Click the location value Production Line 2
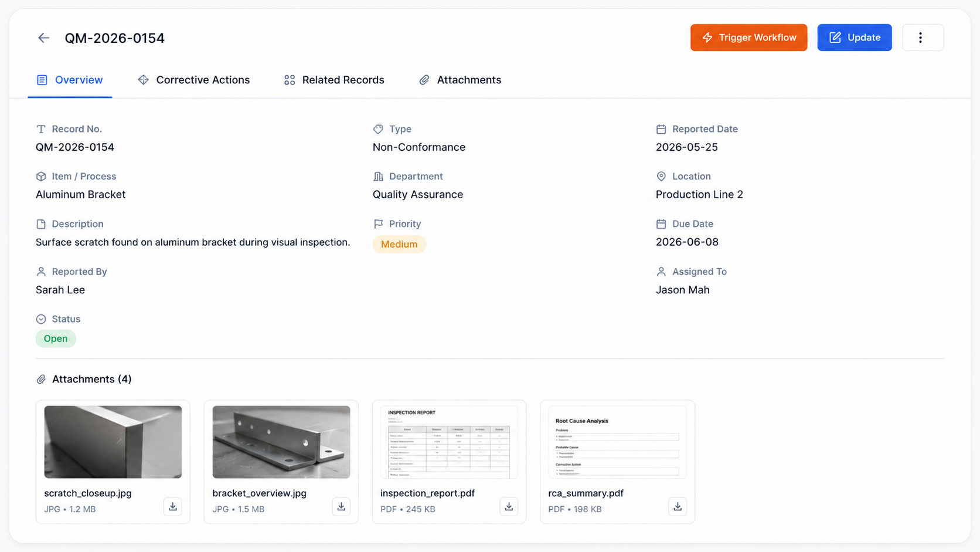Image resolution: width=980 pixels, height=552 pixels. [x=699, y=195]
